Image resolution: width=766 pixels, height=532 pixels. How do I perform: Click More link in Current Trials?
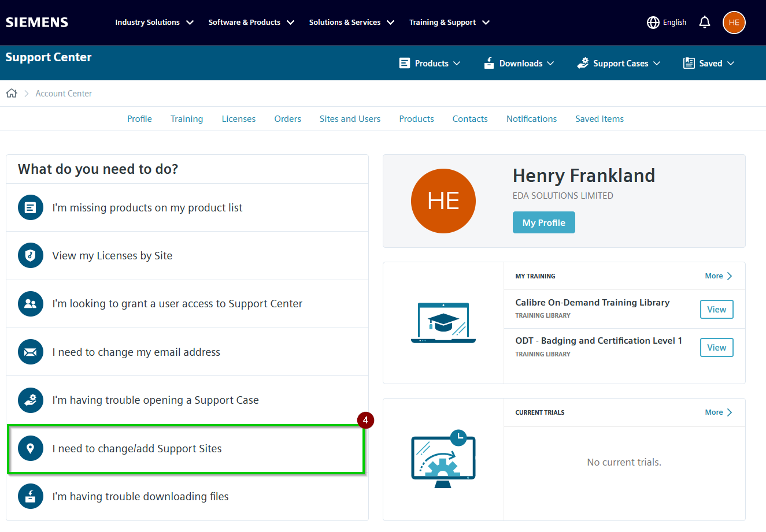coord(719,412)
